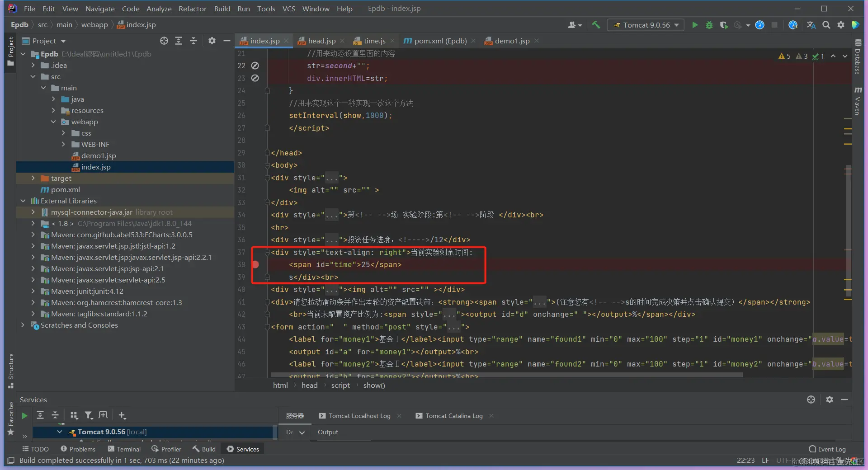The image size is (868, 470).
Task: Open the Event Log
Action: coord(827,449)
